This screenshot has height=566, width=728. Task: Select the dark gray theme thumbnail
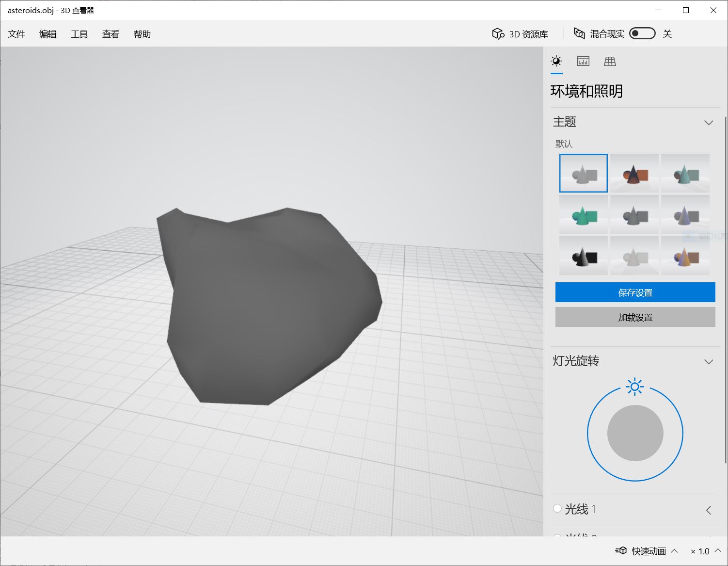click(634, 214)
